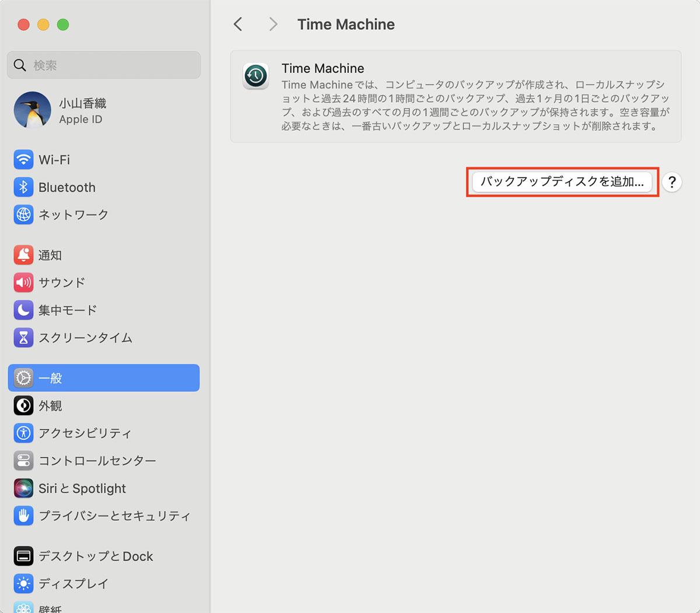700x613 pixels.
Task: Click the Bluetooth icon in sidebar
Action: pyautogui.click(x=23, y=187)
